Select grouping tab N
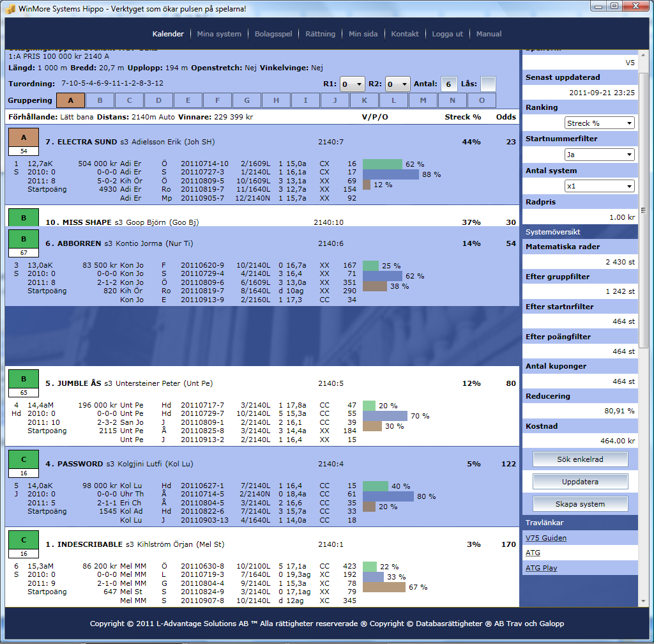 point(453,100)
